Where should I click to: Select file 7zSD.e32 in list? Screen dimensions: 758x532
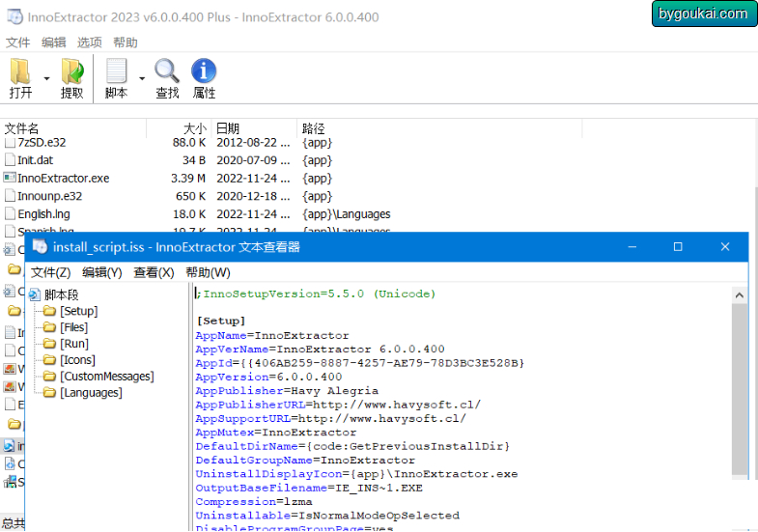[x=42, y=143]
